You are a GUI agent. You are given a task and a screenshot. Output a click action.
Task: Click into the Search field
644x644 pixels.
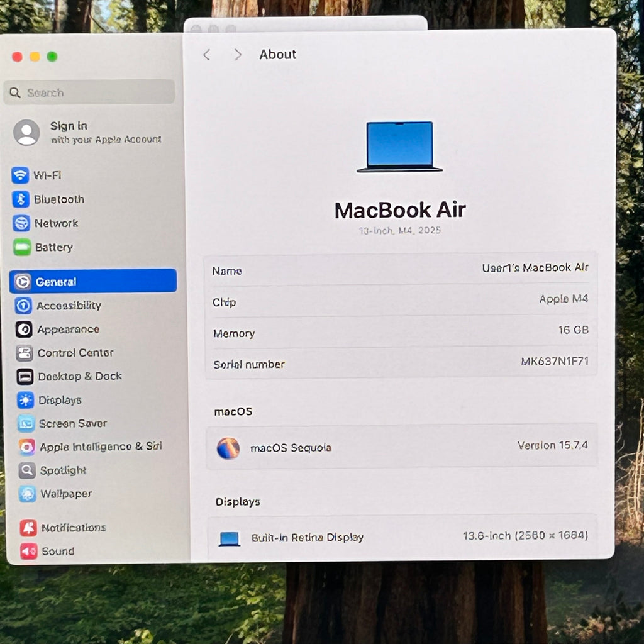(89, 92)
